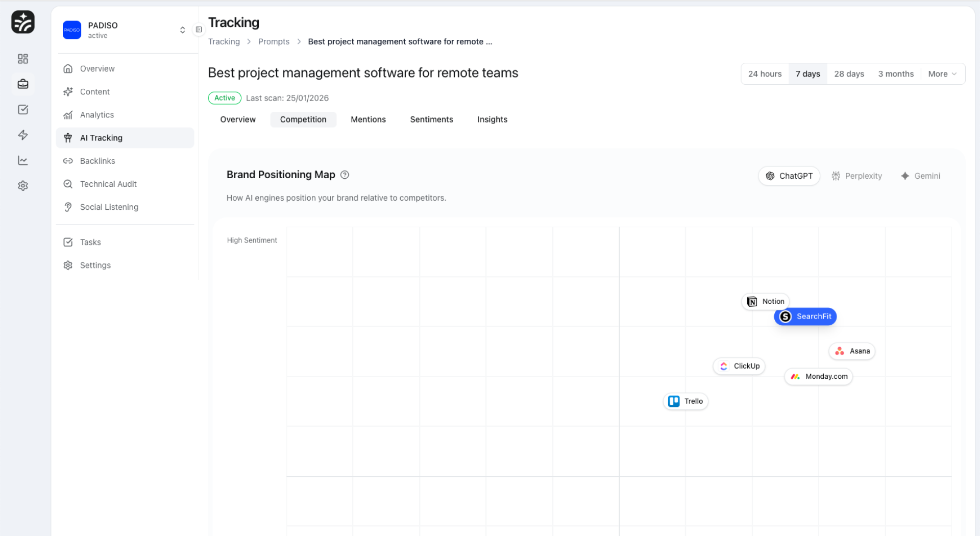Open the Insights tab
Screen dimensions: 980x536
(x=492, y=119)
